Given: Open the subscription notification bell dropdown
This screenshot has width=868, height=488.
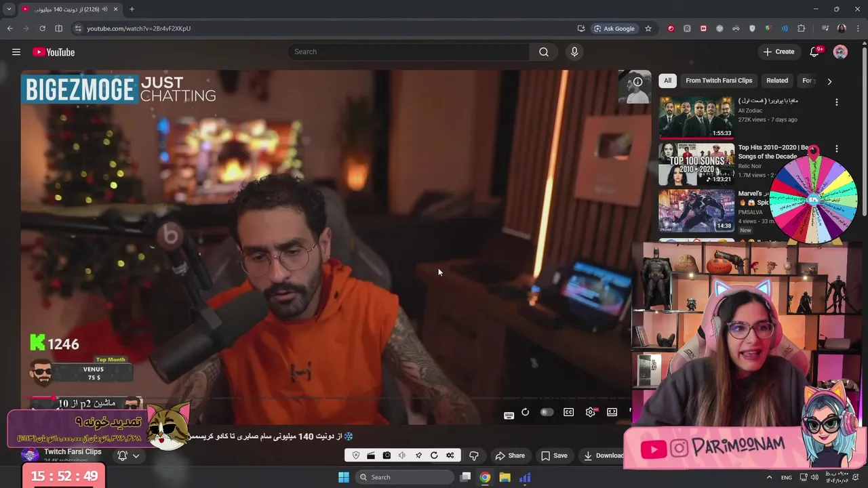Looking at the screenshot, I should click(x=128, y=455).
